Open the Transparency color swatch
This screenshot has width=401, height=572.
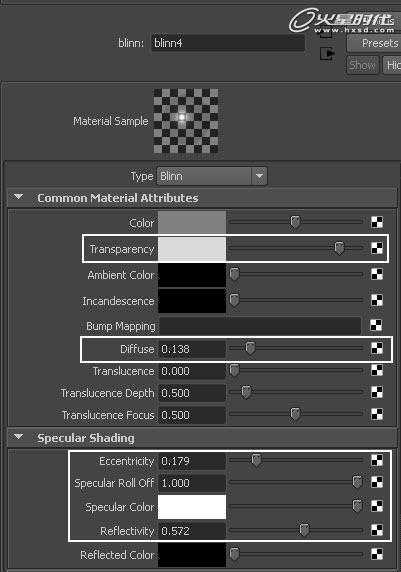pos(192,249)
